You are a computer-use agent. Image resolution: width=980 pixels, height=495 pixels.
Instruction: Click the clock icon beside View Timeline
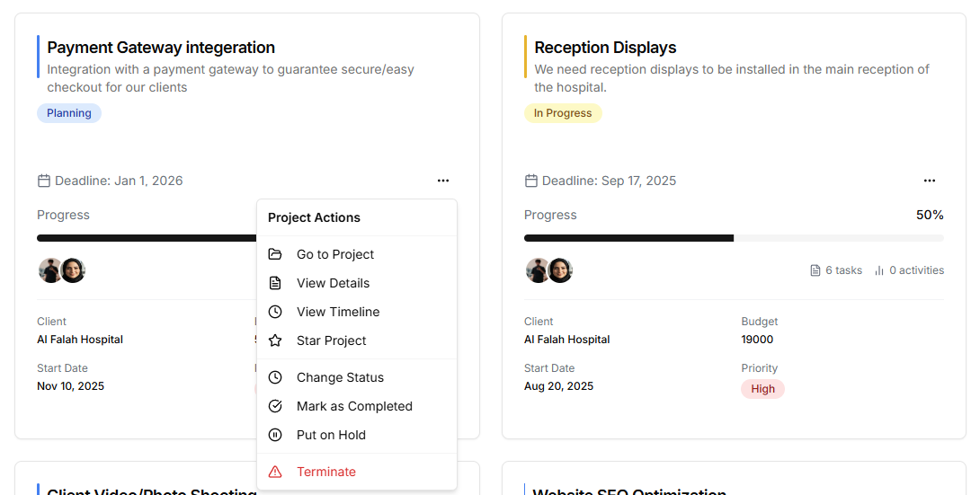point(275,312)
